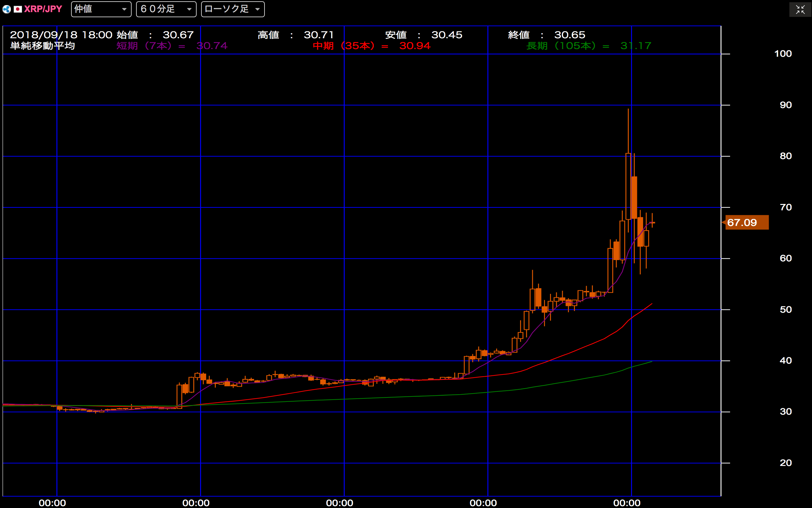Click the 40 price axis label
Image resolution: width=812 pixels, height=508 pixels.
pos(786,361)
